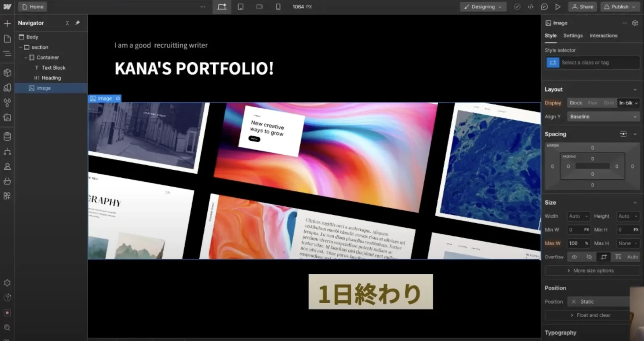Open the Add Elements panel plus icon

tap(7, 23)
